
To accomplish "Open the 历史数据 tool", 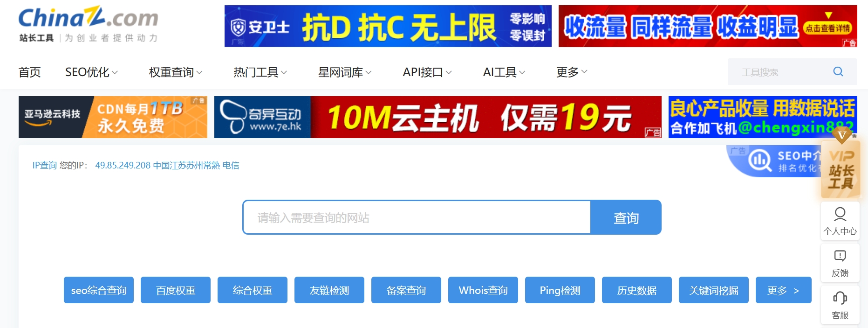I will (637, 290).
